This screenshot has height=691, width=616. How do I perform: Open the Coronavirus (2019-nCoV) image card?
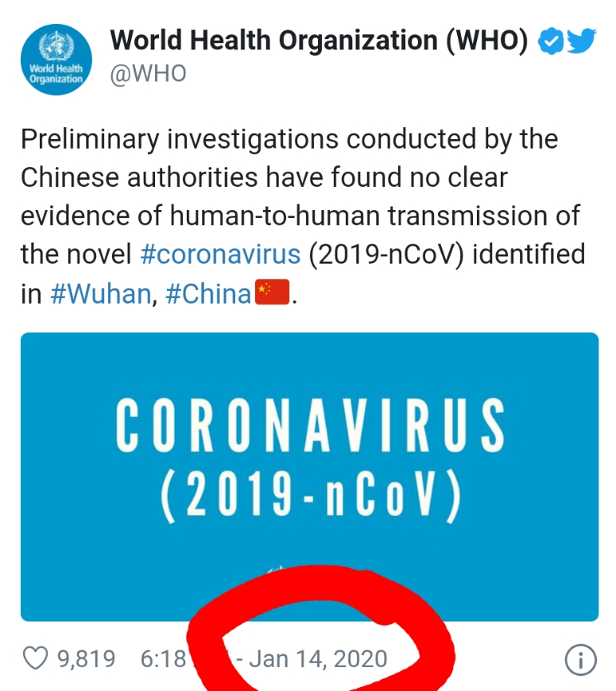click(309, 477)
